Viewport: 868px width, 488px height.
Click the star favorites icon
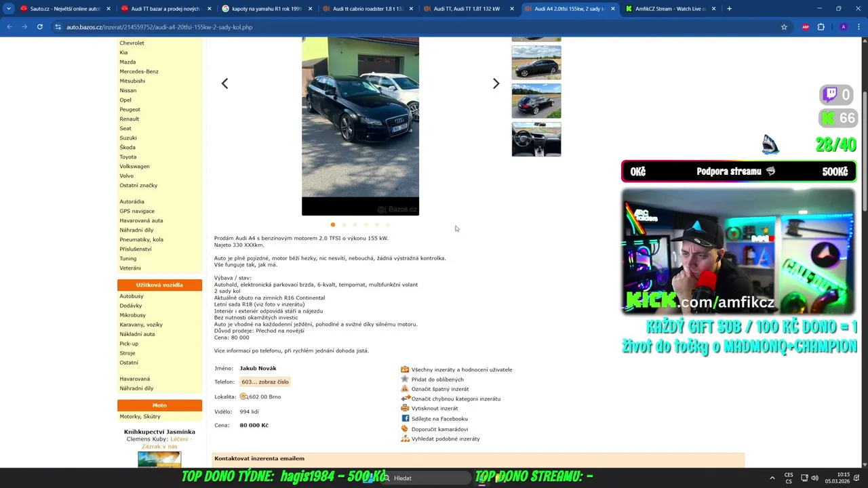pyautogui.click(x=405, y=379)
